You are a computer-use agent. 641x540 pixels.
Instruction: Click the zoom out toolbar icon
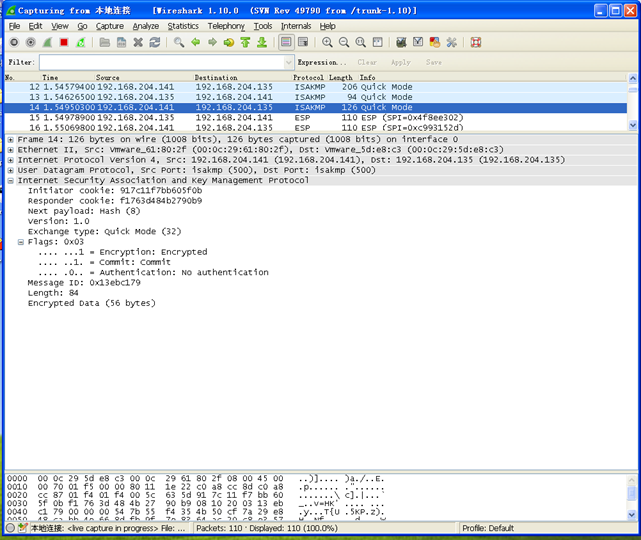[x=344, y=43]
